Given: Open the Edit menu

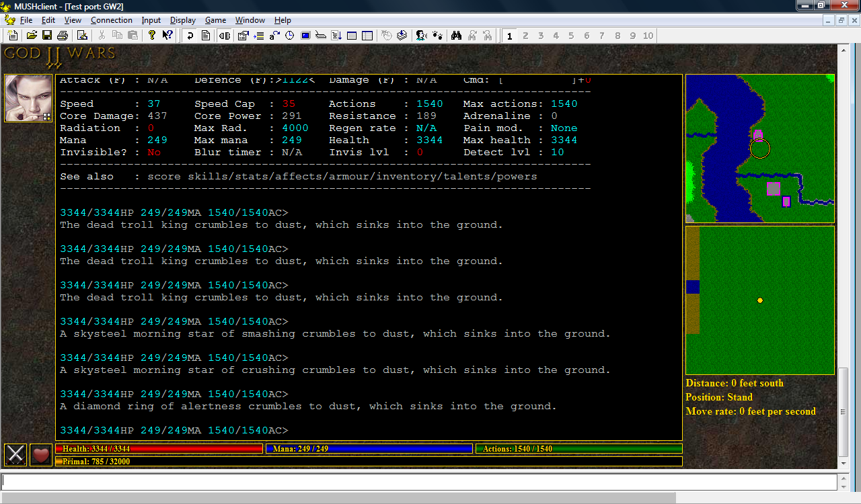Looking at the screenshot, I should coord(48,20).
